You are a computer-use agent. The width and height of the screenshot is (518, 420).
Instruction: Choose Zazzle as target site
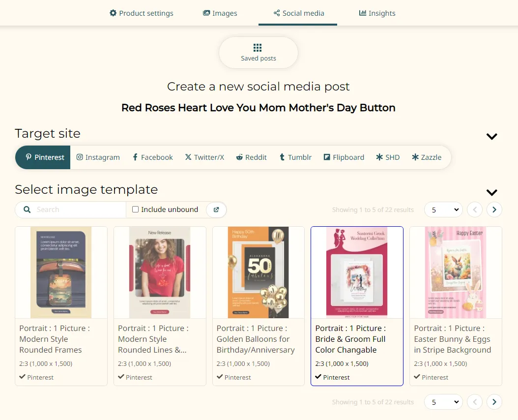[x=427, y=157]
